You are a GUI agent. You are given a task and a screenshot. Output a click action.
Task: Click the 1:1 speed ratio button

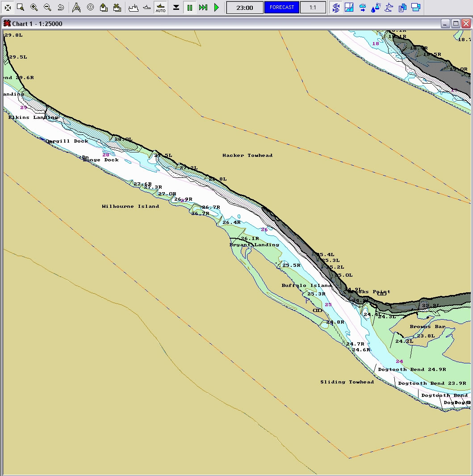click(x=313, y=8)
